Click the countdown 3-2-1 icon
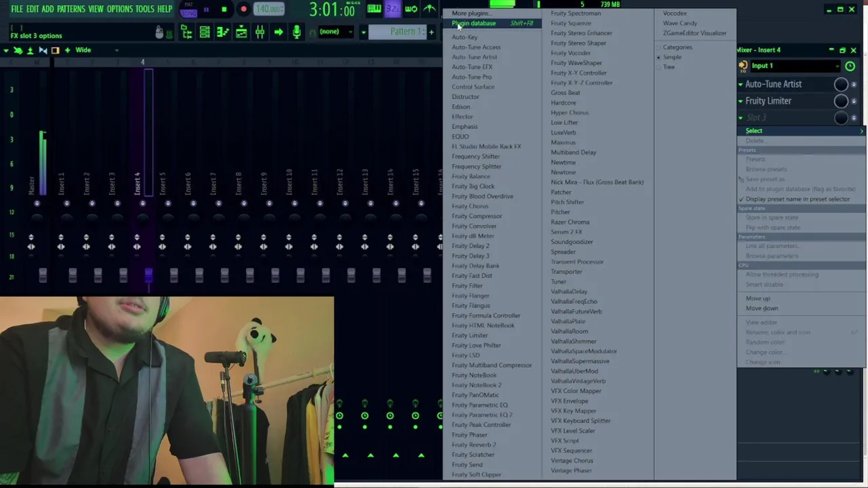 point(393,9)
